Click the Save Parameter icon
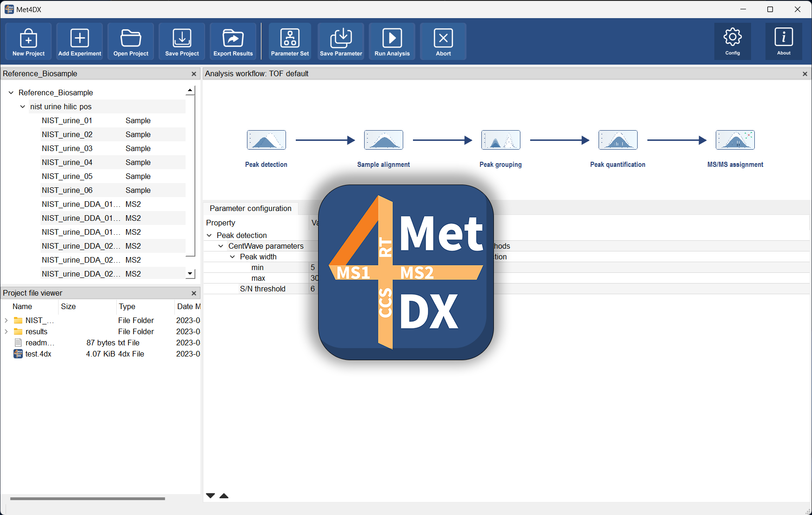This screenshot has width=812, height=515. click(341, 41)
